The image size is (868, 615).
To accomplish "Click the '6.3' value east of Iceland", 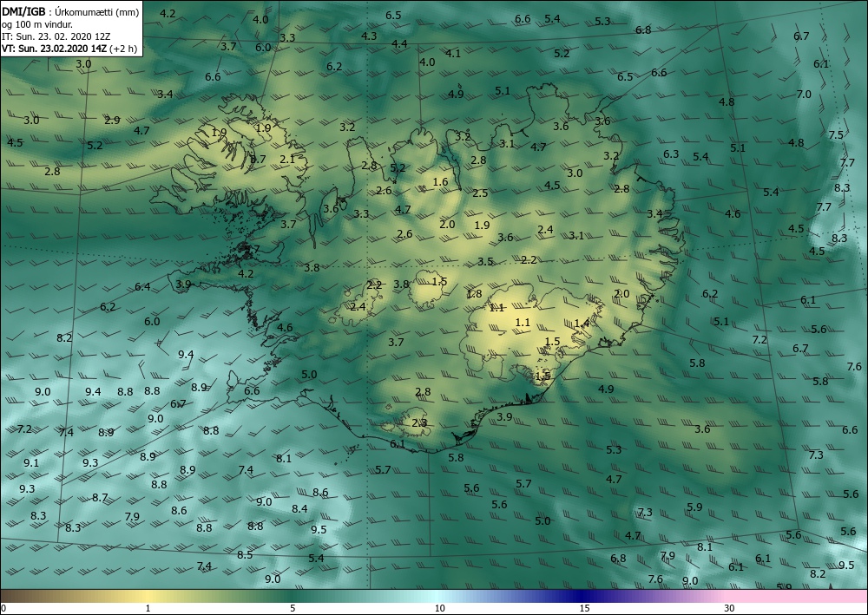I will (x=671, y=154).
